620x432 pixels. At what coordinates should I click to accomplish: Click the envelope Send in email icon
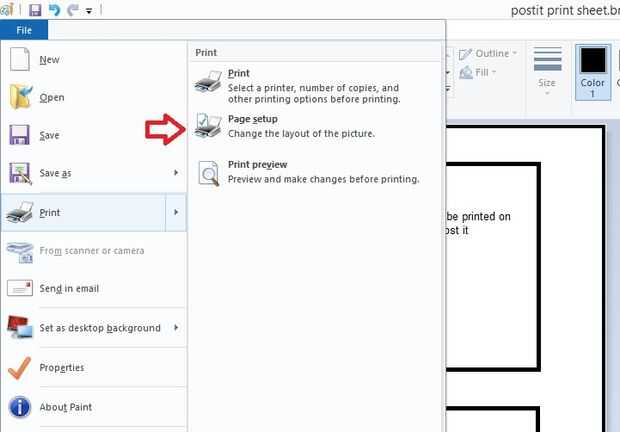20,288
